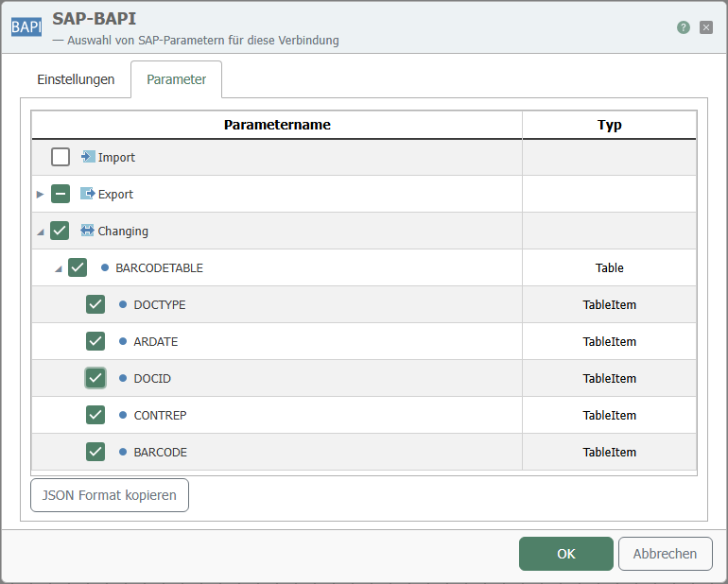Click the Parametername column header
Viewport: 728px width, 584px height.
(277, 125)
